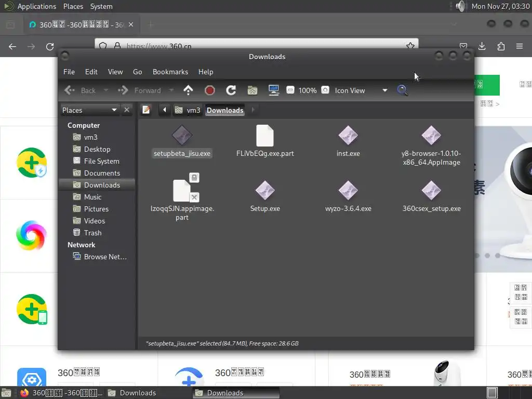The height and width of the screenshot is (399, 532).
Task: Open Forward history dropdown arrow
Action: (x=171, y=90)
